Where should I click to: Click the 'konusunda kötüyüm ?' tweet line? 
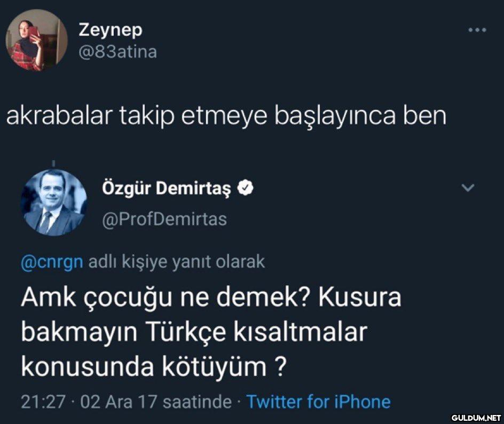[x=152, y=366]
